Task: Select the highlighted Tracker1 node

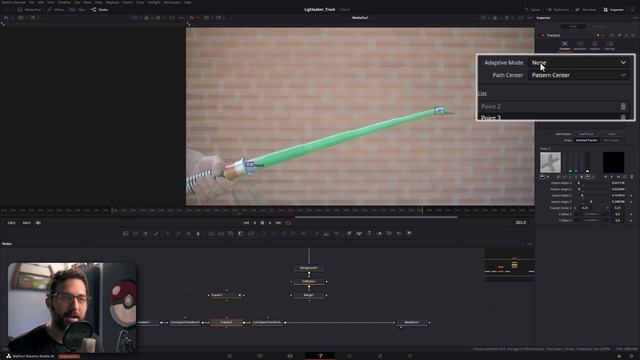Action: click(226, 322)
